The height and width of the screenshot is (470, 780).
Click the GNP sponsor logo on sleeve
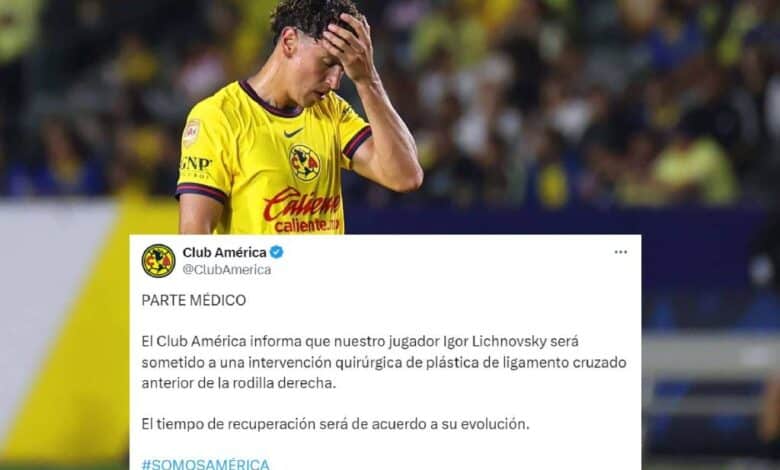(195, 166)
